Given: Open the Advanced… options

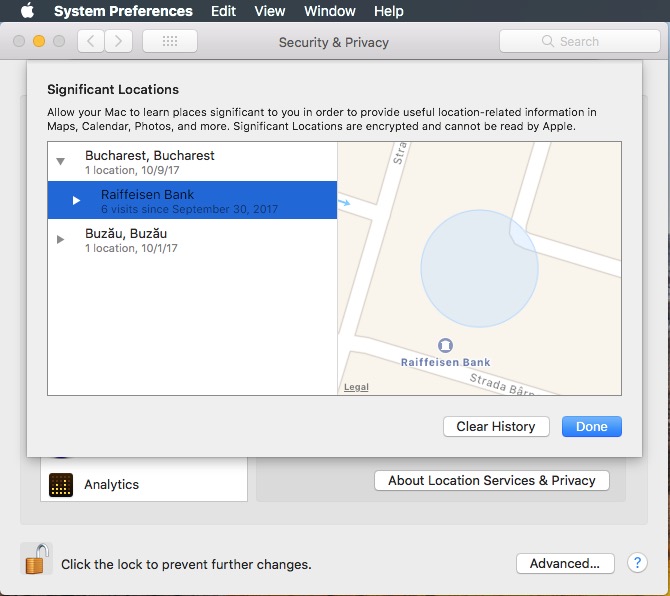Looking at the screenshot, I should (565, 564).
